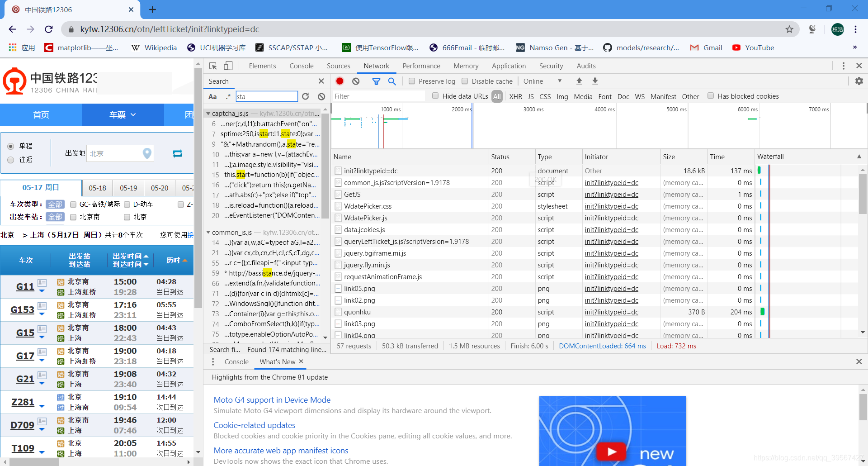
Task: Open network search magnifier icon
Action: [x=392, y=81]
